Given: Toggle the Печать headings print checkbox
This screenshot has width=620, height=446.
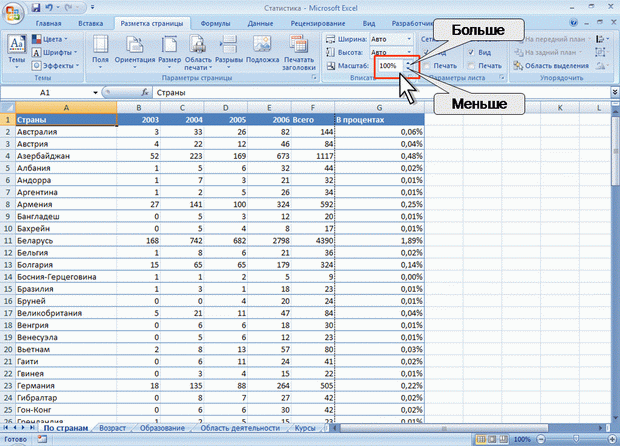Looking at the screenshot, I should 471,66.
